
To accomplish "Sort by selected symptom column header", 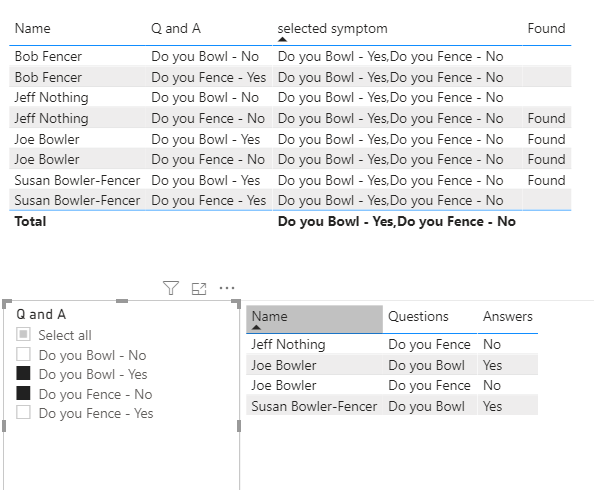I will (x=332, y=28).
